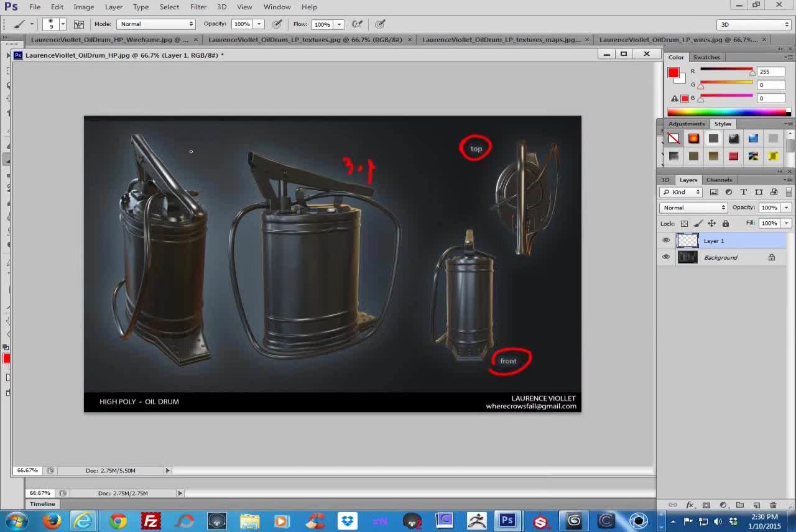Select the Background layer
Image resolution: width=796 pixels, height=532 pixels.
click(721, 257)
